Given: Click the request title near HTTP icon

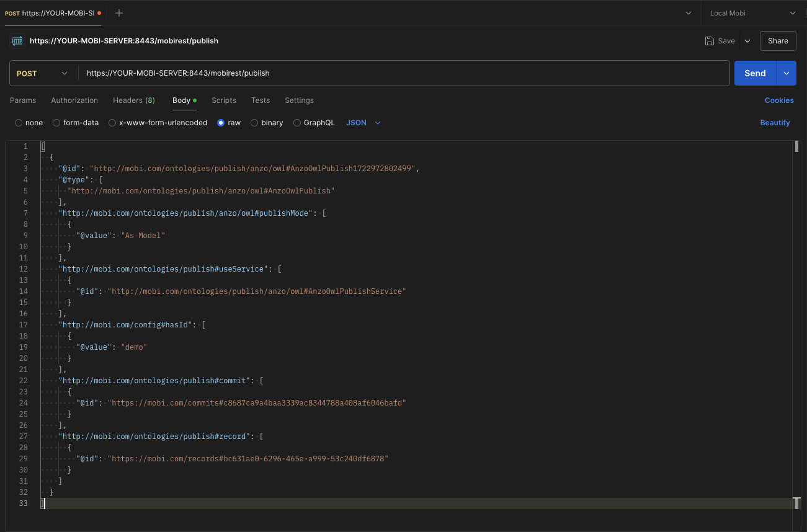Looking at the screenshot, I should [124, 41].
